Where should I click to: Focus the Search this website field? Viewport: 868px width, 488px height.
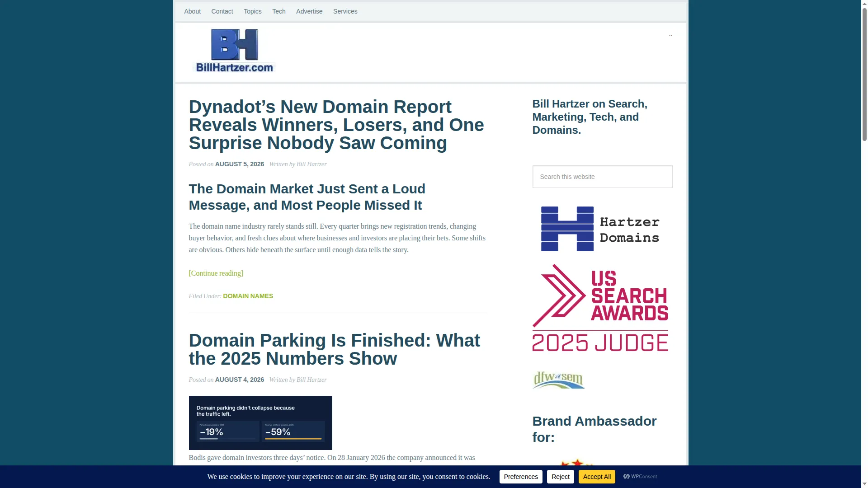pyautogui.click(x=602, y=177)
